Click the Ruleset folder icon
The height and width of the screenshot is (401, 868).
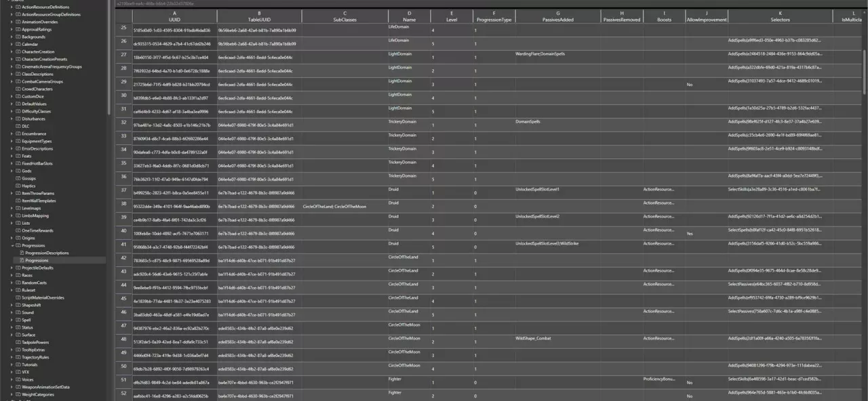[x=18, y=290]
